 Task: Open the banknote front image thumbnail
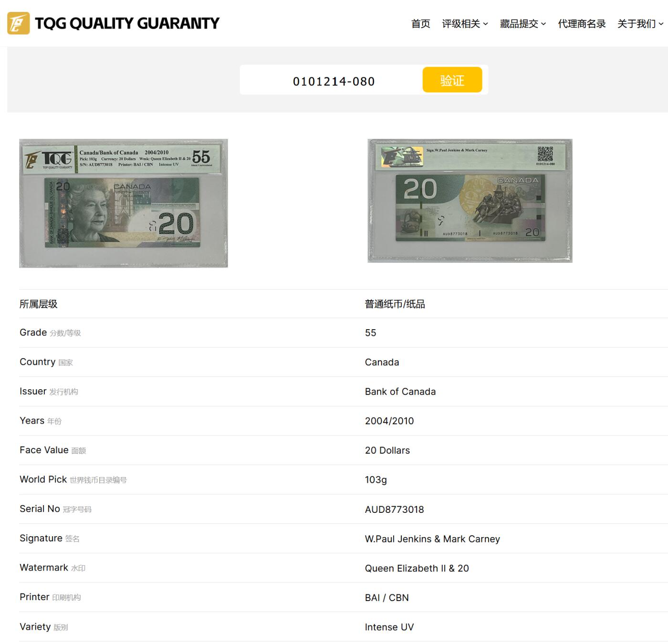pyautogui.click(x=124, y=203)
